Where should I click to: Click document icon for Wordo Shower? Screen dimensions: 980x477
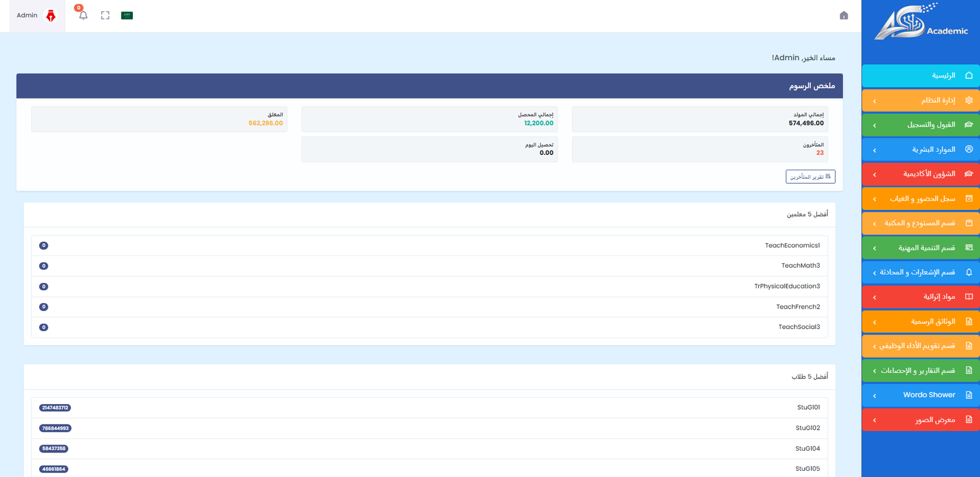coord(969,395)
